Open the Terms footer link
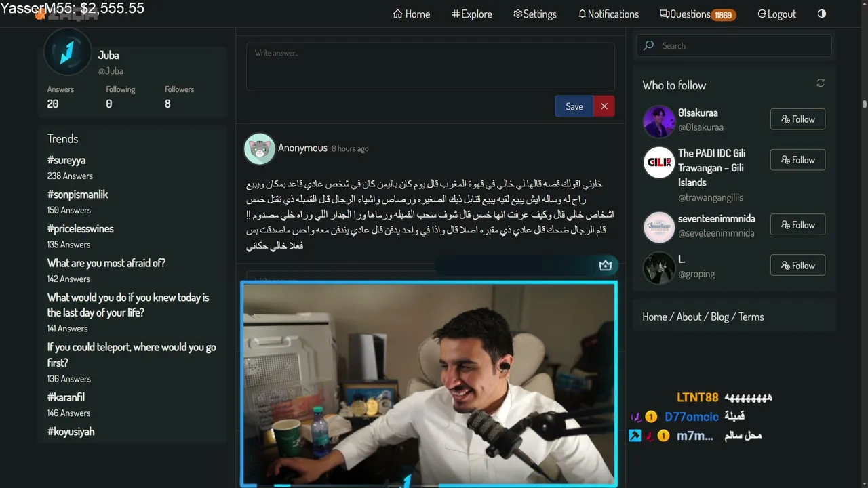 coord(751,317)
